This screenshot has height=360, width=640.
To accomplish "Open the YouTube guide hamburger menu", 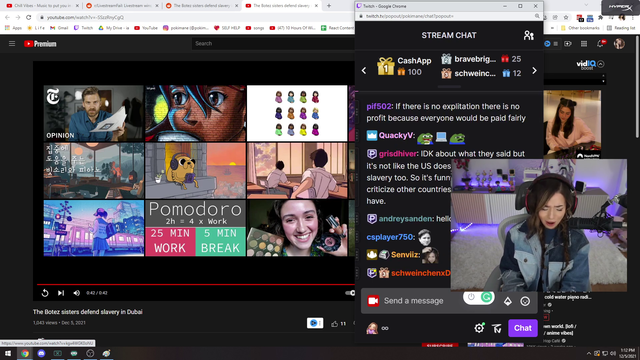I will click(x=12, y=44).
